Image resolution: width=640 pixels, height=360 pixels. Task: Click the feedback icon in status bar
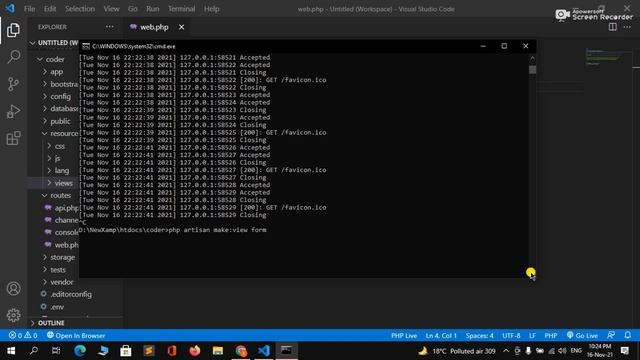611,335
